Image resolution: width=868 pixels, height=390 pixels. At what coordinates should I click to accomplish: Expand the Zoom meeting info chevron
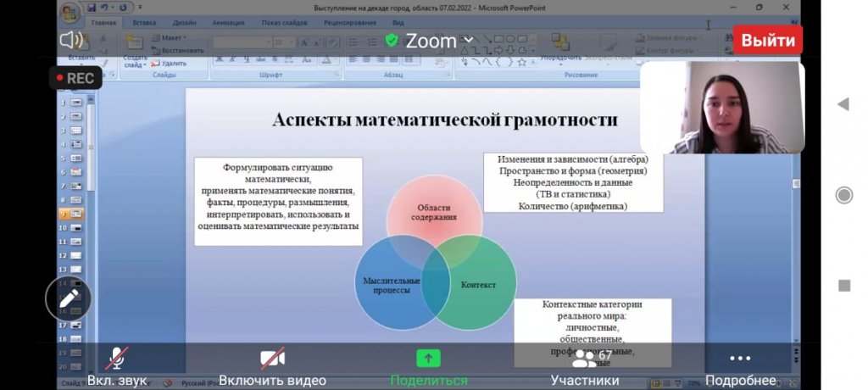click(x=469, y=40)
